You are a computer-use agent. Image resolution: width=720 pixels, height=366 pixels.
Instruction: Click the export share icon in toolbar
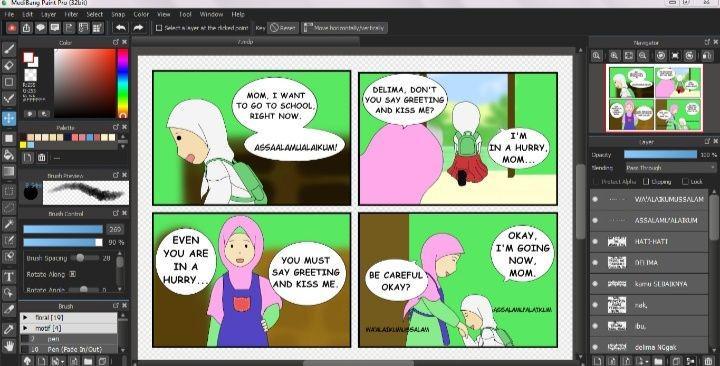click(26, 28)
